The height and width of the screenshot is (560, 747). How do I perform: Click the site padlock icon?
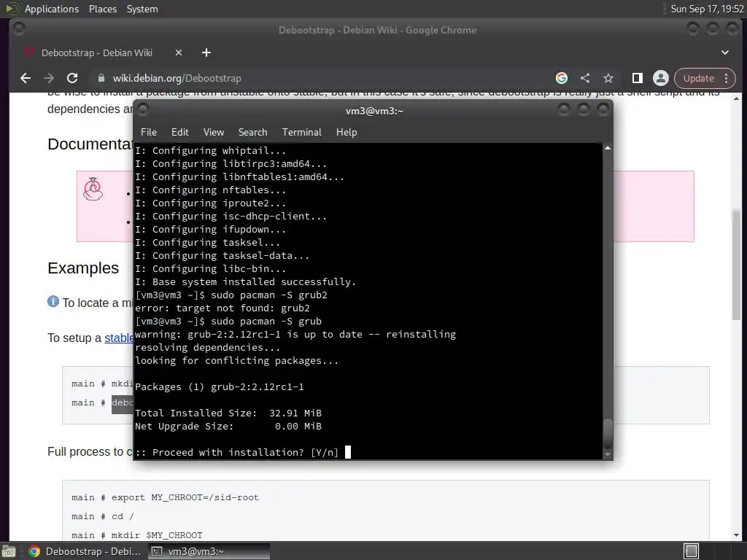click(x=101, y=78)
